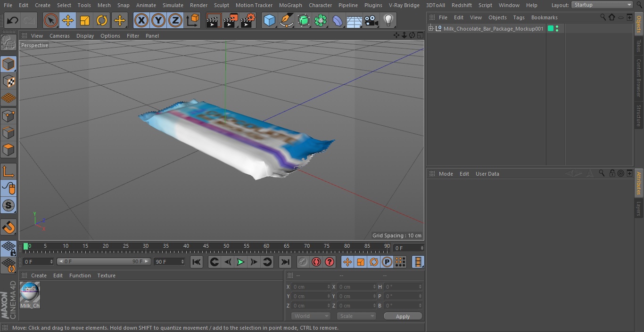Open the Layout dropdown showing Startup

(x=603, y=5)
